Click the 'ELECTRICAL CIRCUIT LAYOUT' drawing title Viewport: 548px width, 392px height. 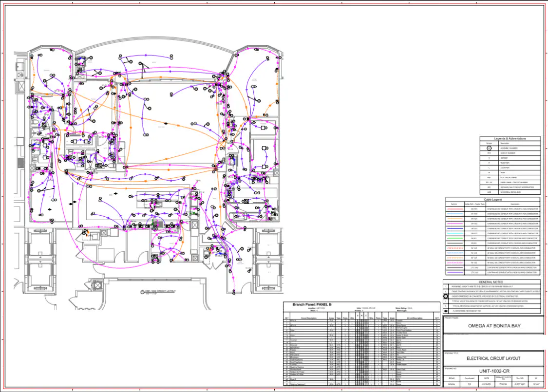coord(493,358)
